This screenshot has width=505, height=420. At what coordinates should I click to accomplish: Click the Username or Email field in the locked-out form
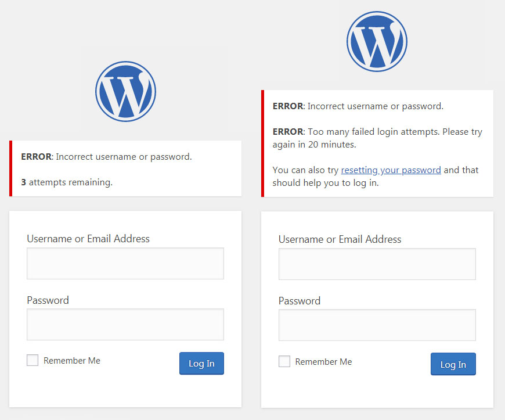[x=377, y=264]
